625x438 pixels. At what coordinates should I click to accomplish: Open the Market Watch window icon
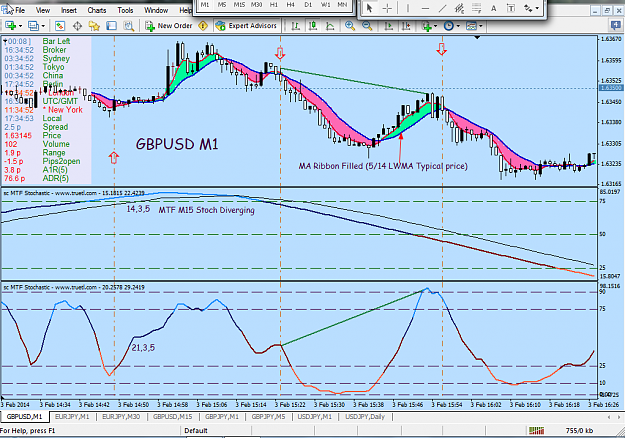pyautogui.click(x=60, y=26)
